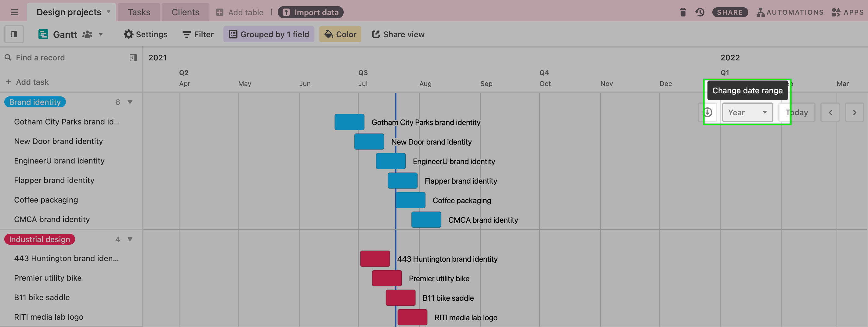Image resolution: width=868 pixels, height=327 pixels.
Task: Switch to the Tasks table tab
Action: [139, 13]
